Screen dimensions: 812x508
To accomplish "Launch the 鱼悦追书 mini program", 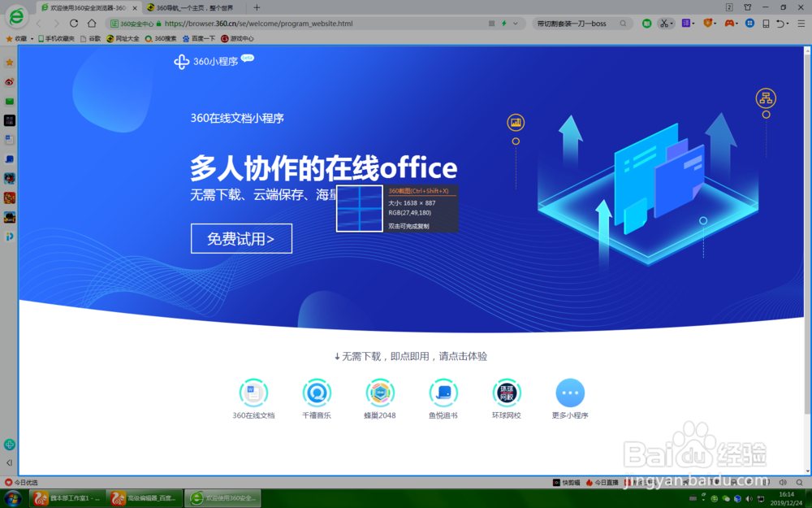I will point(443,398).
